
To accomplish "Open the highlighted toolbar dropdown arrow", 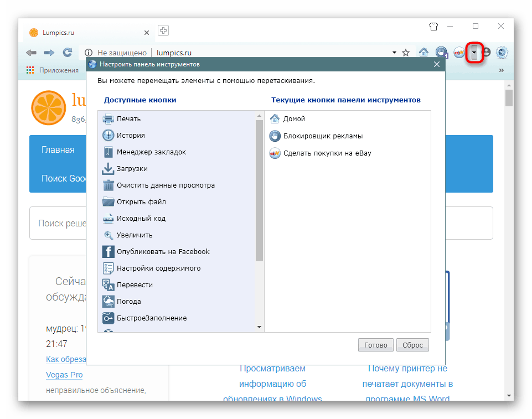I will 474,53.
